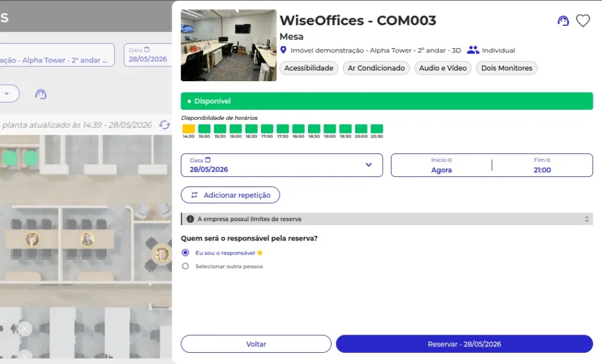This screenshot has height=364, width=602.
Task: Expand the A empresa possui limites de reserva bar
Action: click(x=387, y=219)
